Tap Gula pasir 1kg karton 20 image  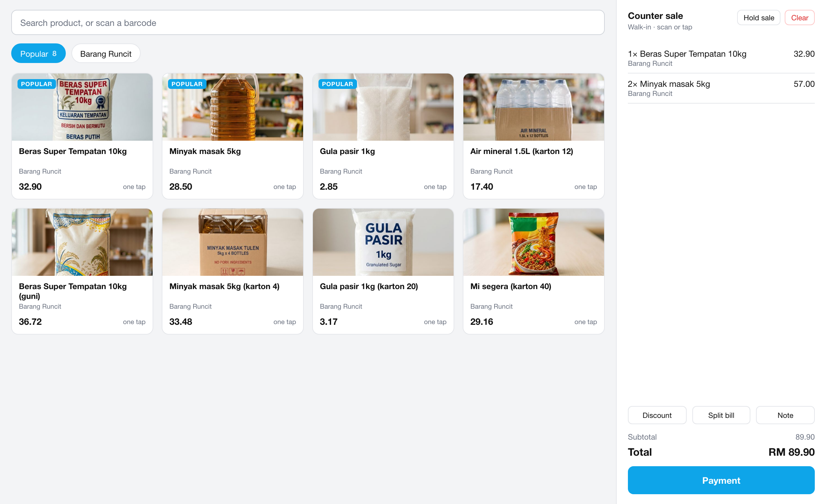tap(383, 242)
